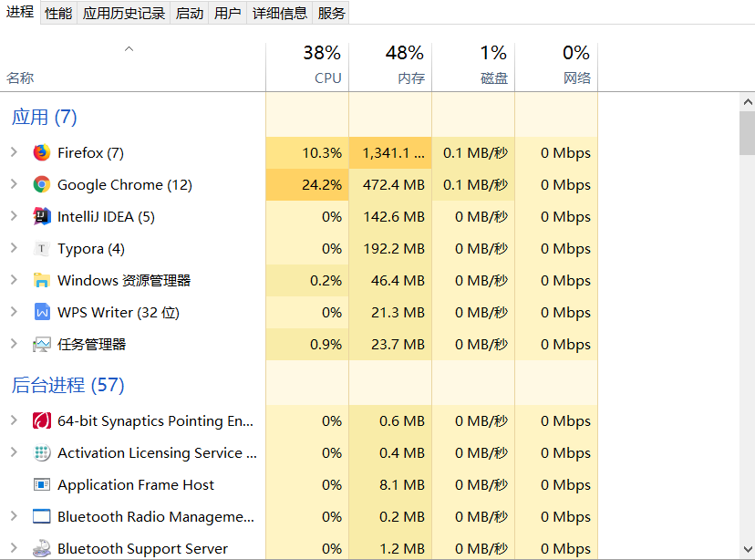
Task: Expand the Bluetooth Radio Management entry
Action: [14, 516]
